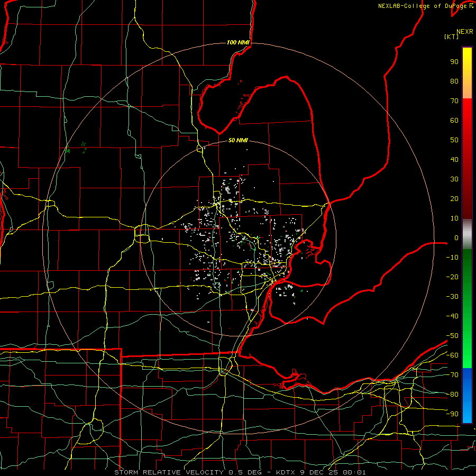Pick the "-20" legend value

[452, 277]
